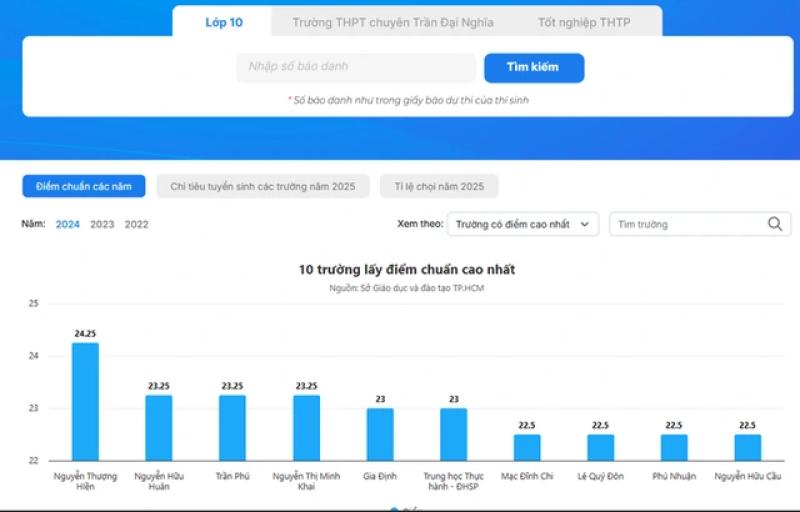
Task: Click the Trần Phú axis label
Action: 232,476
